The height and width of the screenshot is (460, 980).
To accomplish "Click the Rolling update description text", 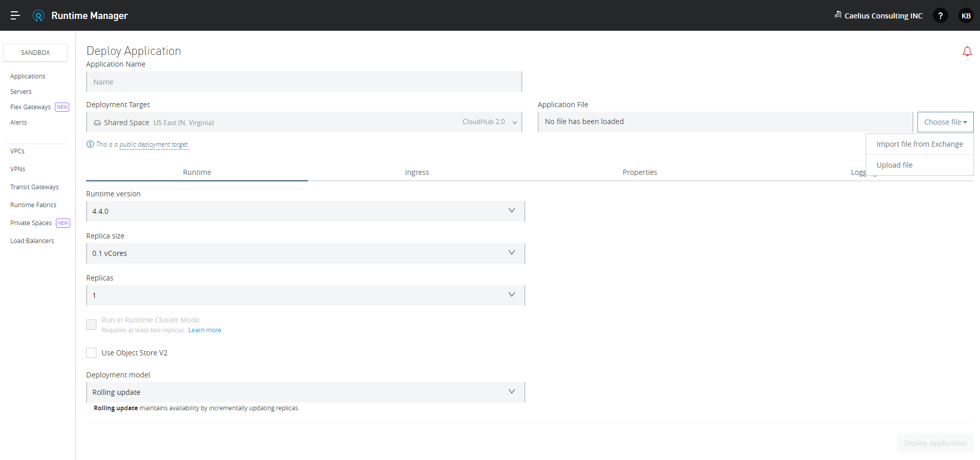I will [x=196, y=408].
